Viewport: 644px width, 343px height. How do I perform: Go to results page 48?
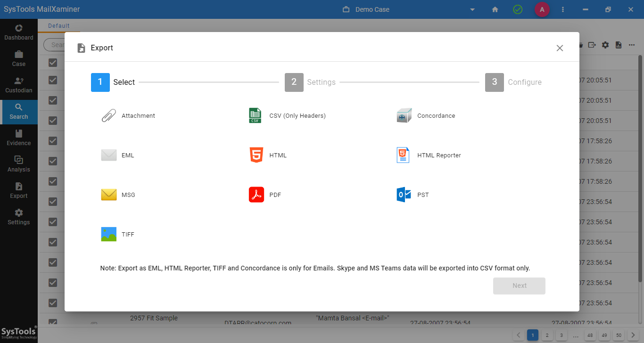(590, 335)
